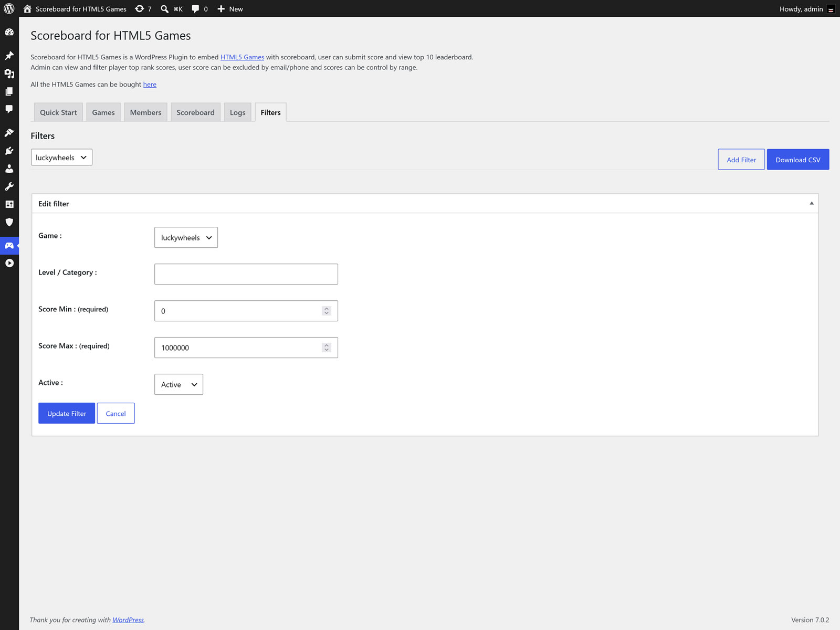Click the 'Edit filter' panel heading
The width and height of the screenshot is (840, 630).
coord(54,204)
